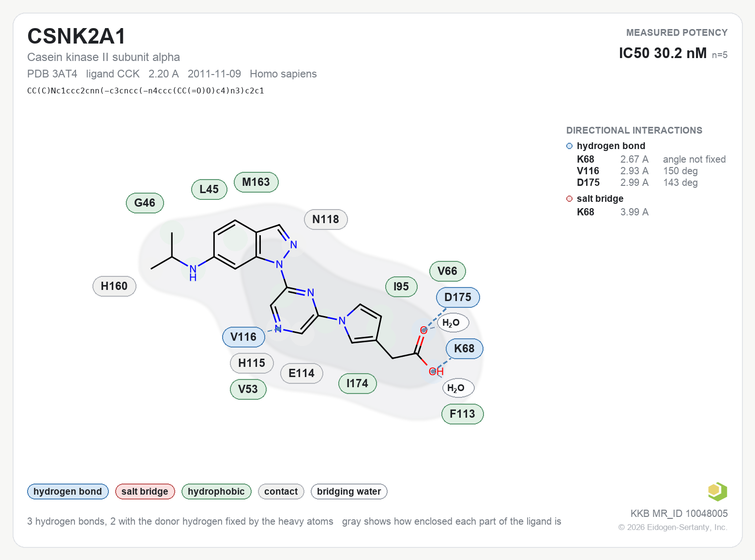Select the V53 residue label

tap(248, 389)
